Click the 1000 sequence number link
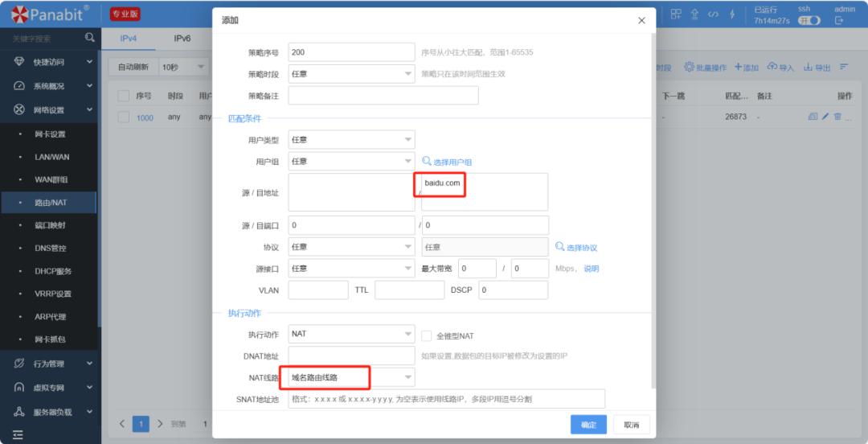Viewport: 868px width, 444px height. click(x=145, y=117)
